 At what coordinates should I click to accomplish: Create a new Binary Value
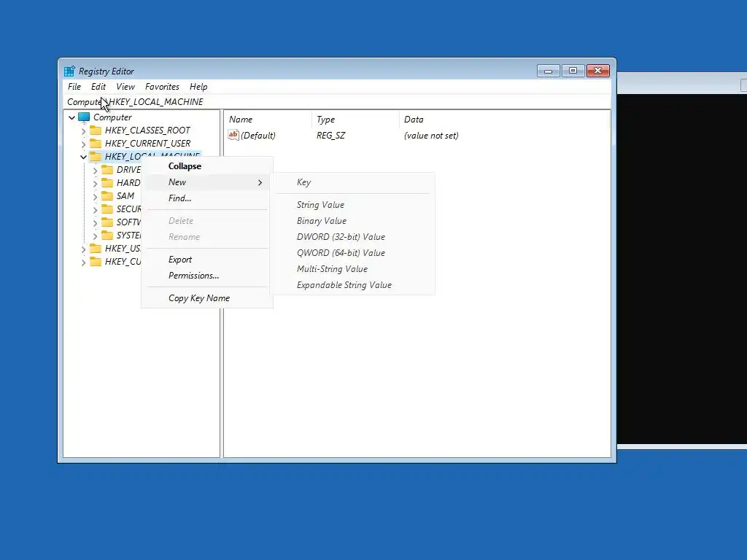[352, 221]
